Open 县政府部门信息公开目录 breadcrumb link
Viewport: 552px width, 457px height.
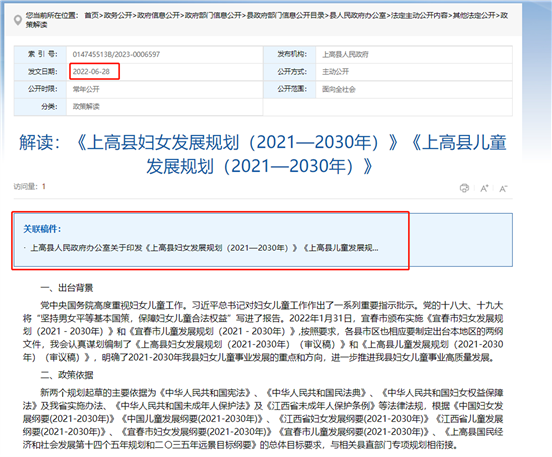click(x=285, y=15)
